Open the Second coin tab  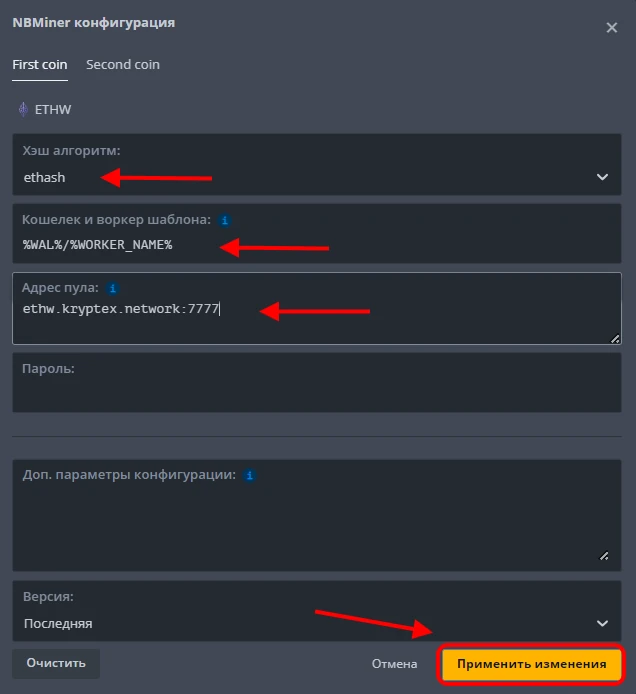point(122,65)
